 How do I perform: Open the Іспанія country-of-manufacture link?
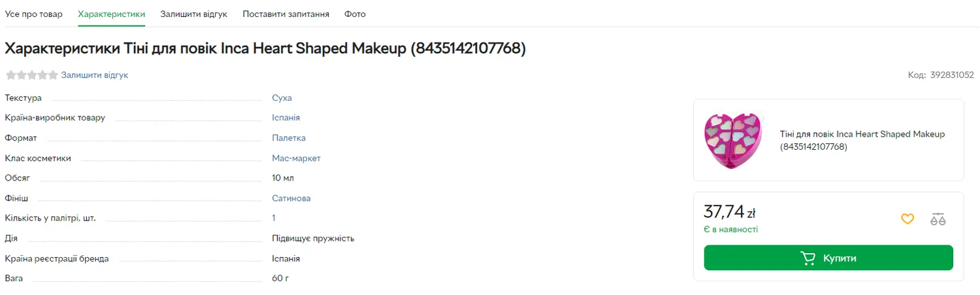286,118
